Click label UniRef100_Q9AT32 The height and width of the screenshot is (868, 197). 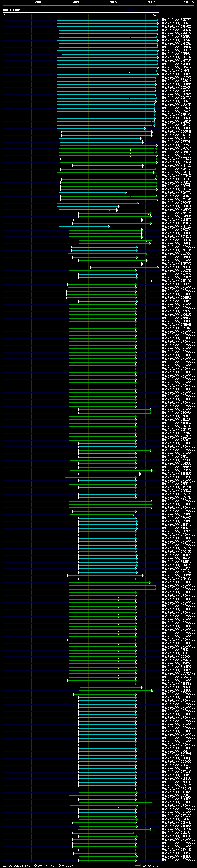(x=177, y=98)
